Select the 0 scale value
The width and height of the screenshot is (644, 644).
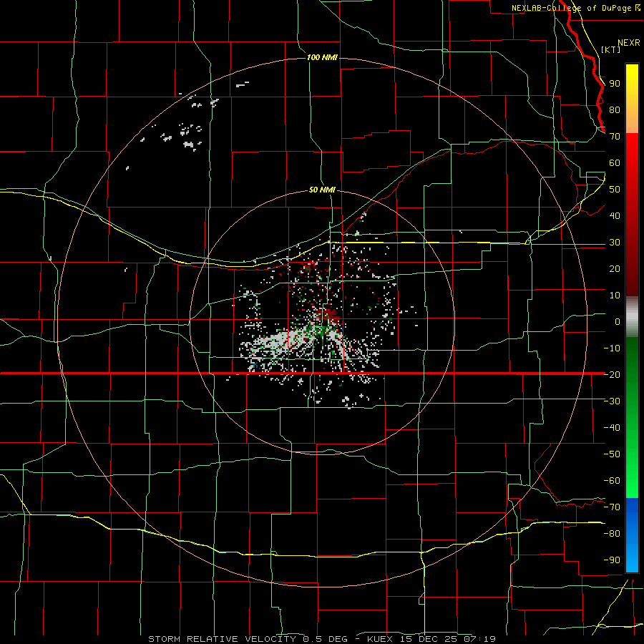click(618, 321)
